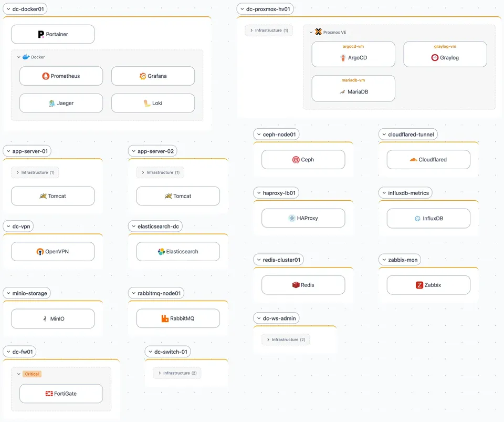This screenshot has width=504, height=422.
Task: Collapse the app-server-01 group
Action: (8, 151)
